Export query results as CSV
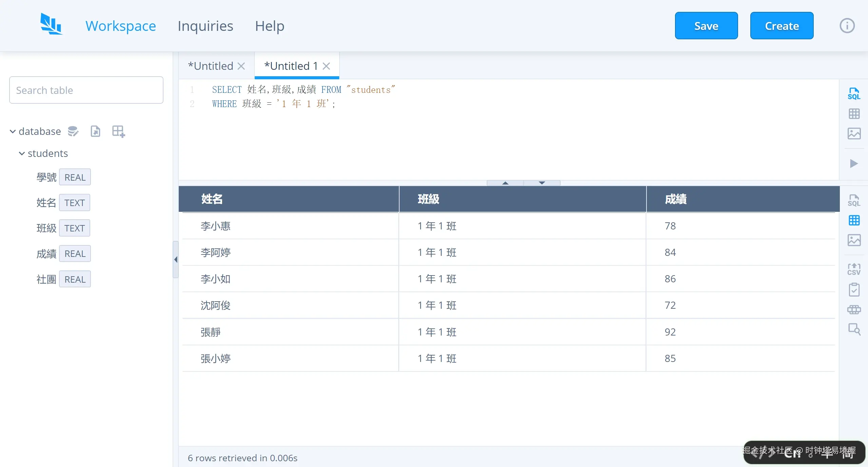Screen dimensions: 868x467 (854, 269)
